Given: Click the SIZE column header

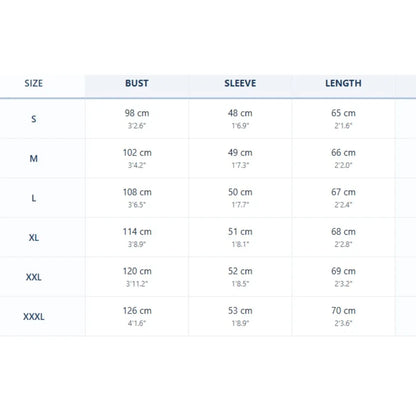Looking at the screenshot, I should pos(34,83).
